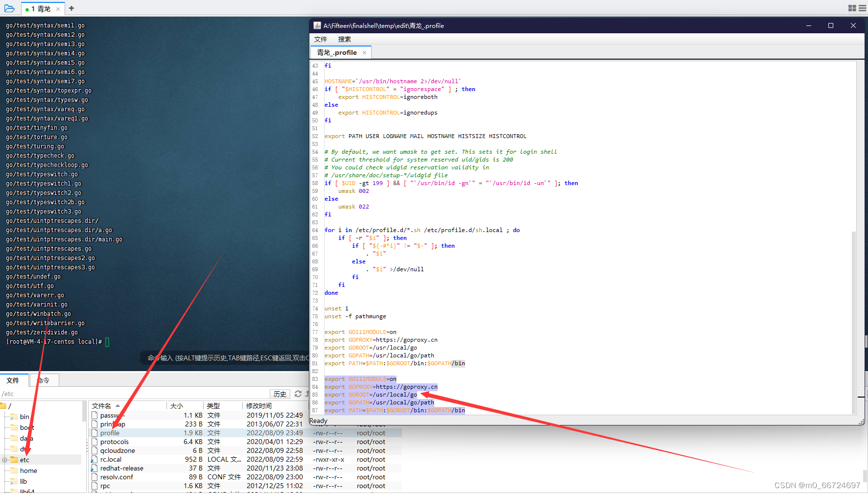
Task: Select the 青龙_.profile editor tab
Action: [337, 52]
